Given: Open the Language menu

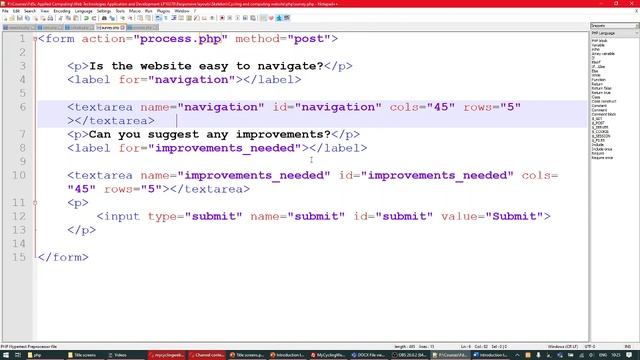Looking at the screenshot, I should (84, 11).
